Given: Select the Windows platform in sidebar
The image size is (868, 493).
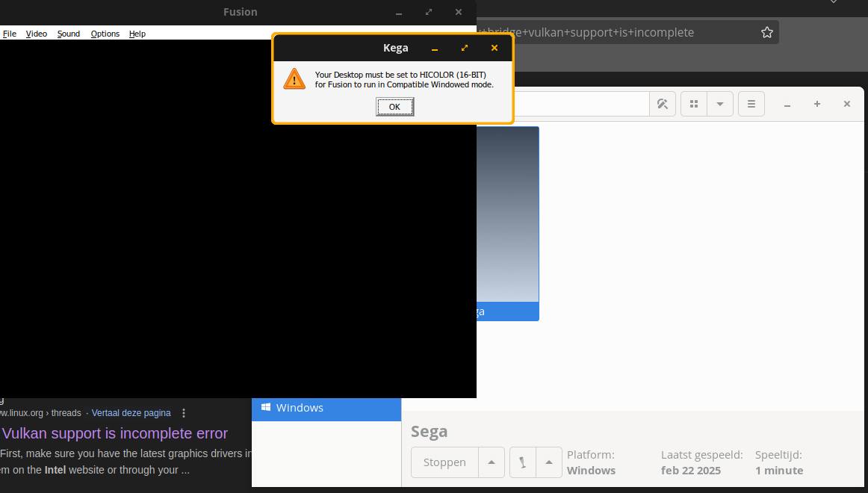Looking at the screenshot, I should [x=326, y=408].
